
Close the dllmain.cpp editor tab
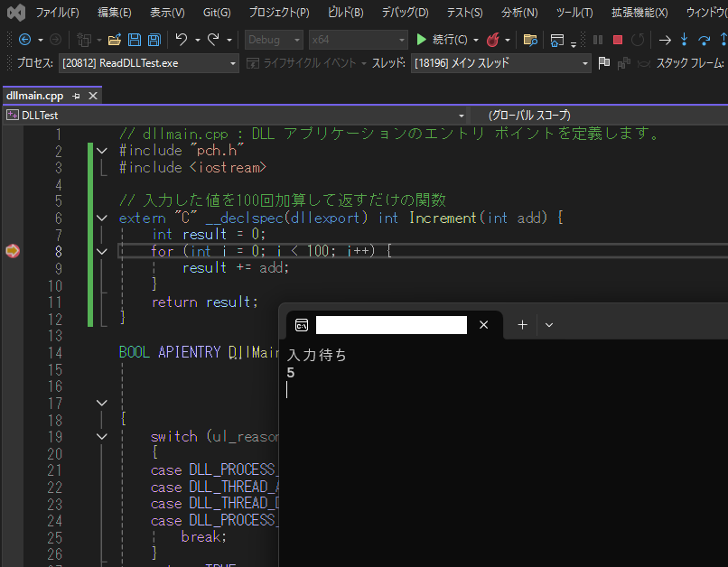(92, 96)
